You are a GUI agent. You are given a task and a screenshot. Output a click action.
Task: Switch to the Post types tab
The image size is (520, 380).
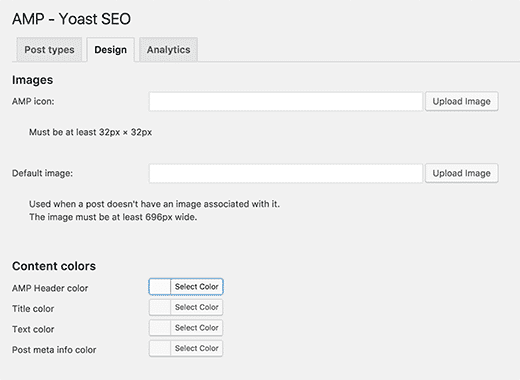point(49,50)
